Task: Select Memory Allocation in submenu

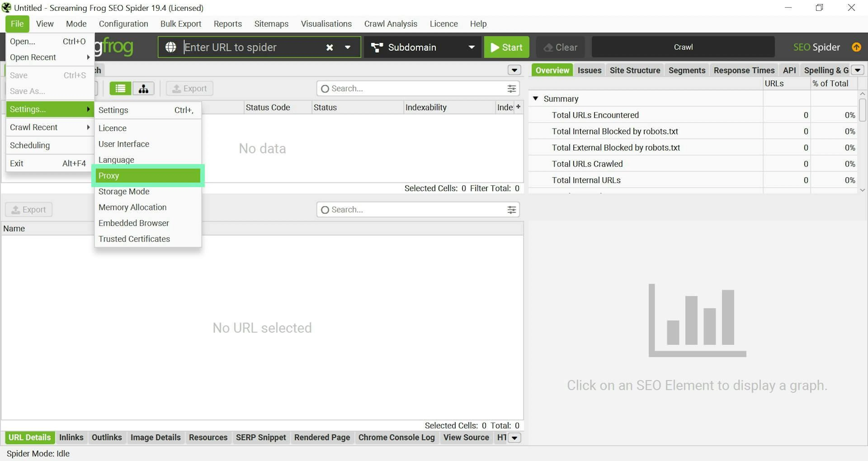Action: pyautogui.click(x=148, y=207)
